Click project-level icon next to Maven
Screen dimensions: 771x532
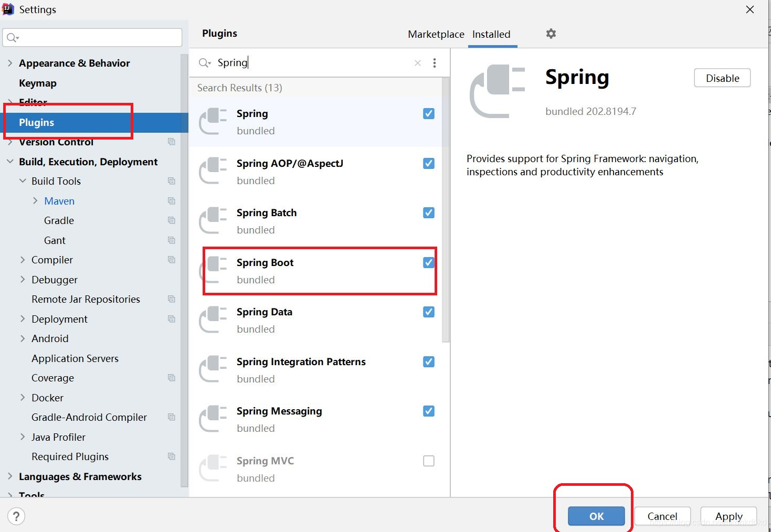(x=171, y=201)
